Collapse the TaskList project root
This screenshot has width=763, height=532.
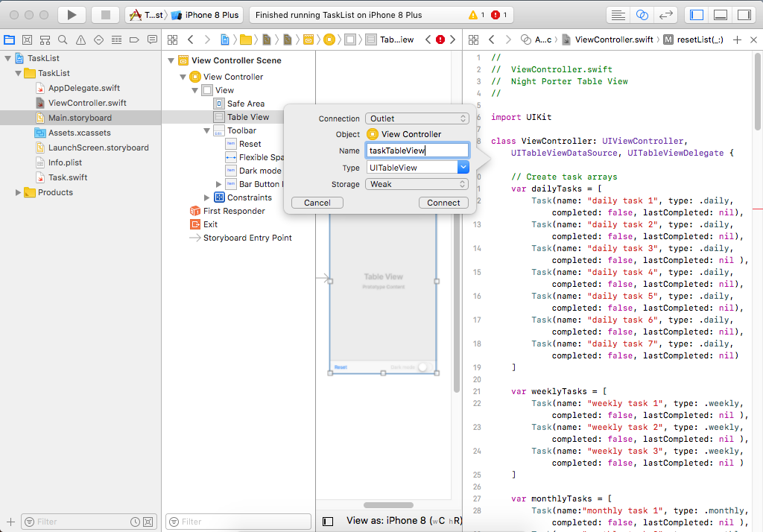[x=7, y=58]
